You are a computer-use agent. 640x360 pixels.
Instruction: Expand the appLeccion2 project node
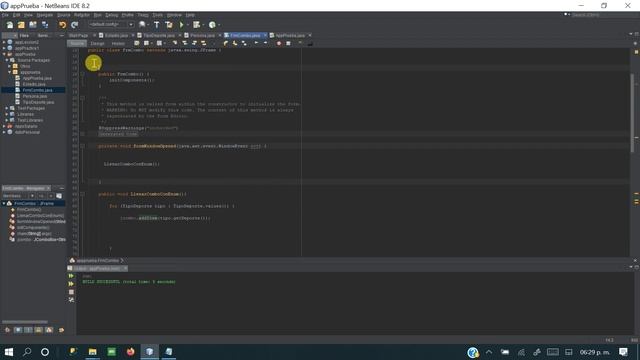click(4, 42)
